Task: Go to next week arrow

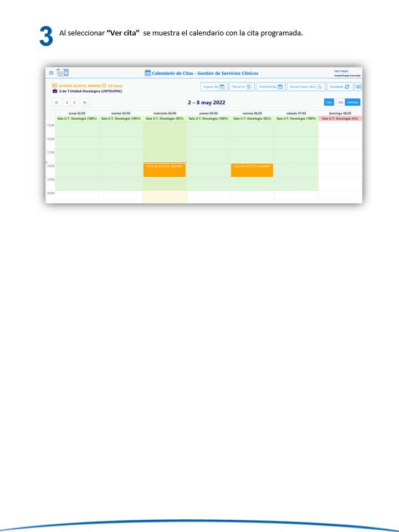Action: 74,103
